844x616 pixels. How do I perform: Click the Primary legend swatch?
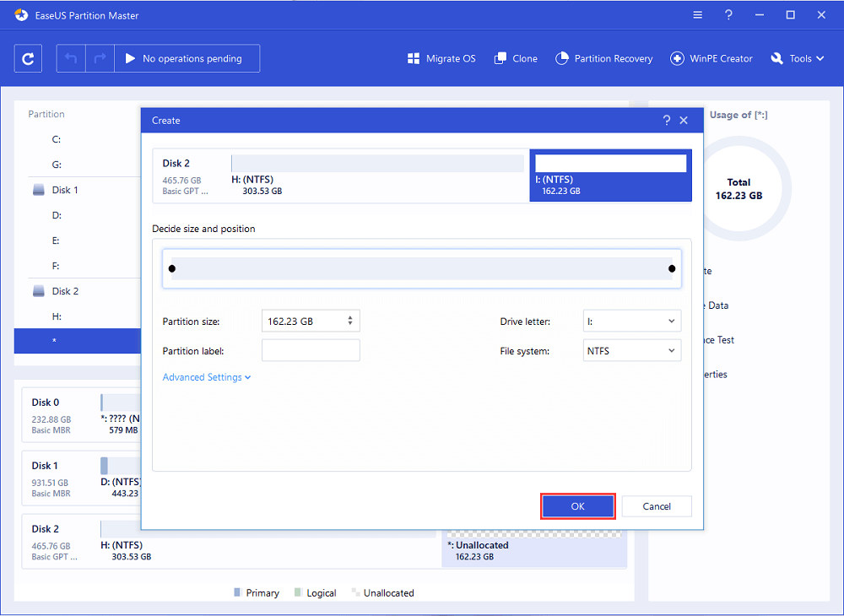(237, 592)
